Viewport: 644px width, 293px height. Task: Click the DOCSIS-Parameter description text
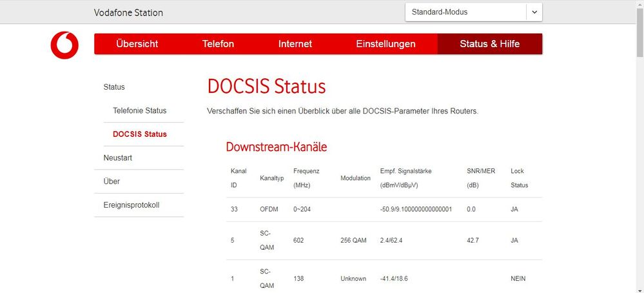click(342, 111)
